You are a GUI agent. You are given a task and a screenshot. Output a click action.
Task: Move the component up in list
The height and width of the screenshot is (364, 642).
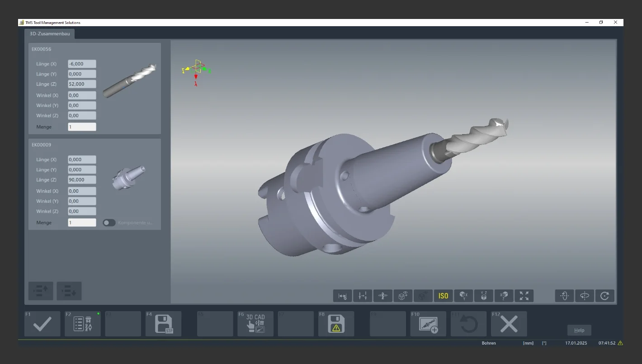pos(41,291)
